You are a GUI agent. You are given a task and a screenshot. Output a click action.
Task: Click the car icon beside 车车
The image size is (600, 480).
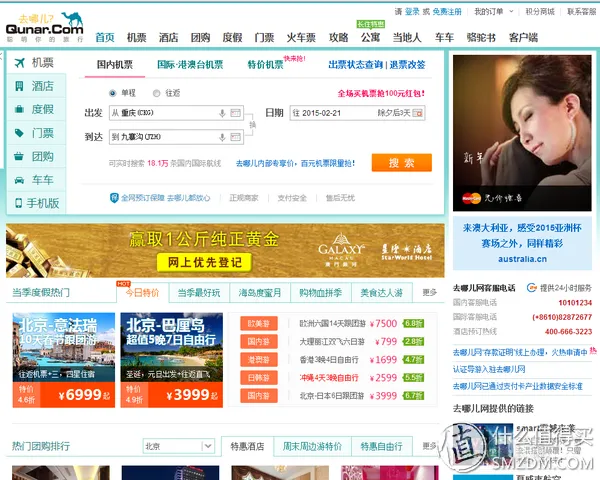point(19,180)
